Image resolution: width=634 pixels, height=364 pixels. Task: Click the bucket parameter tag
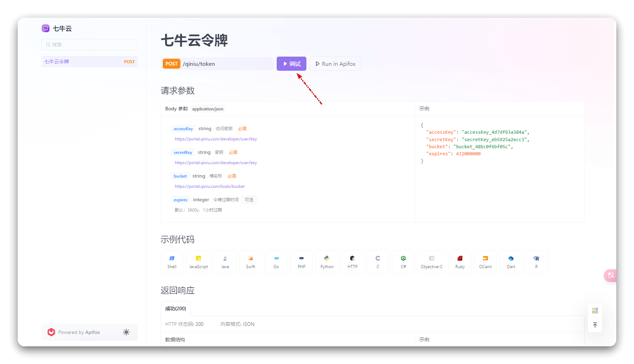pos(180,176)
